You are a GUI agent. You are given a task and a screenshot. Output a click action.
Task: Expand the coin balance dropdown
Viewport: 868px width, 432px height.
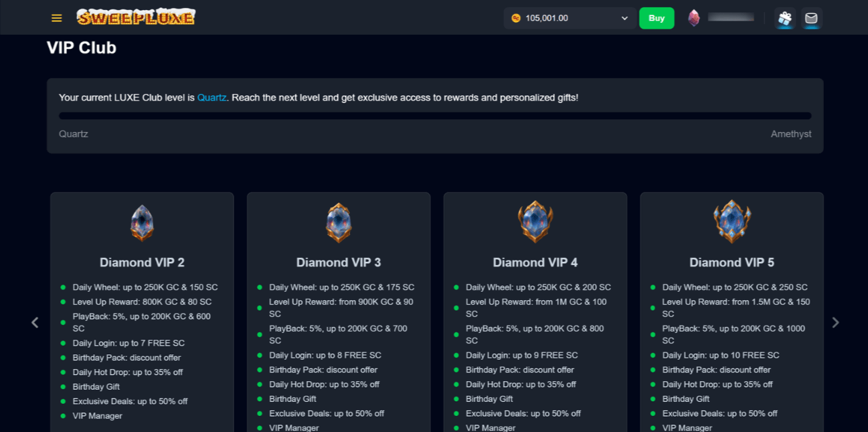click(x=624, y=18)
